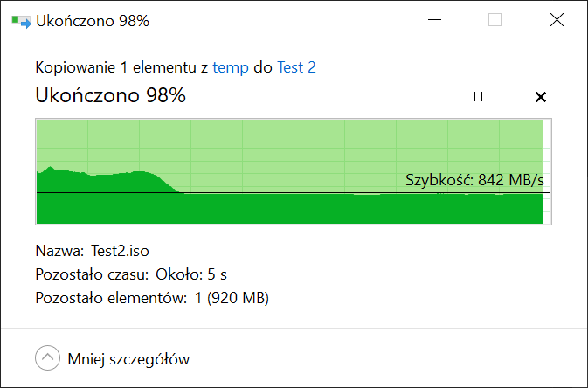Click the "Szybkość: 842 MB/s" speed label
The height and width of the screenshot is (388, 588).
(480, 180)
